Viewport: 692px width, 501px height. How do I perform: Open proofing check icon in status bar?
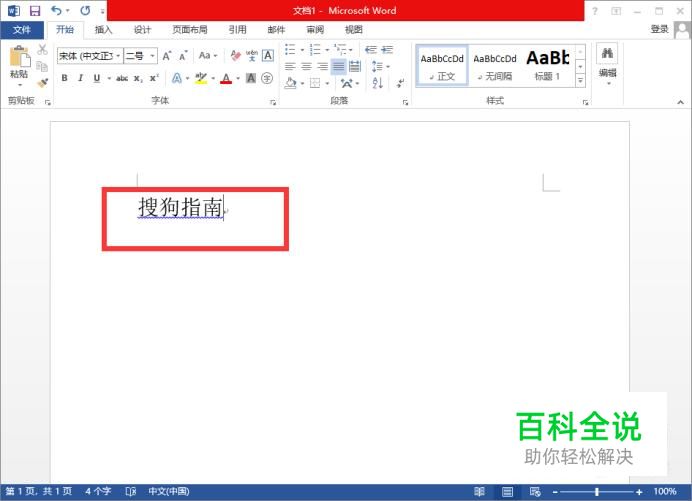pos(131,491)
